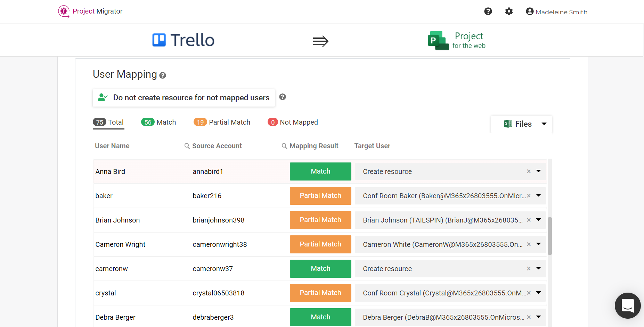
Task: Click Match button for cameronw
Action: 320,269
